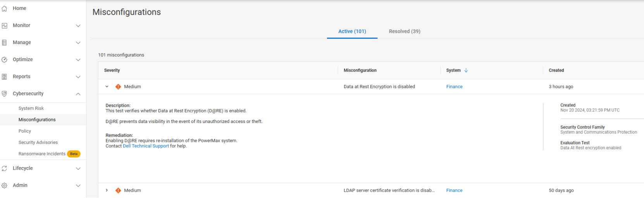Click the Monitor chart icon
The image size is (644, 198).
tap(4, 26)
